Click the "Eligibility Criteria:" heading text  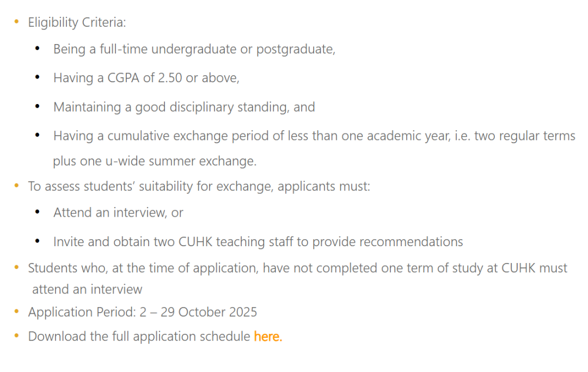pyautogui.click(x=77, y=22)
